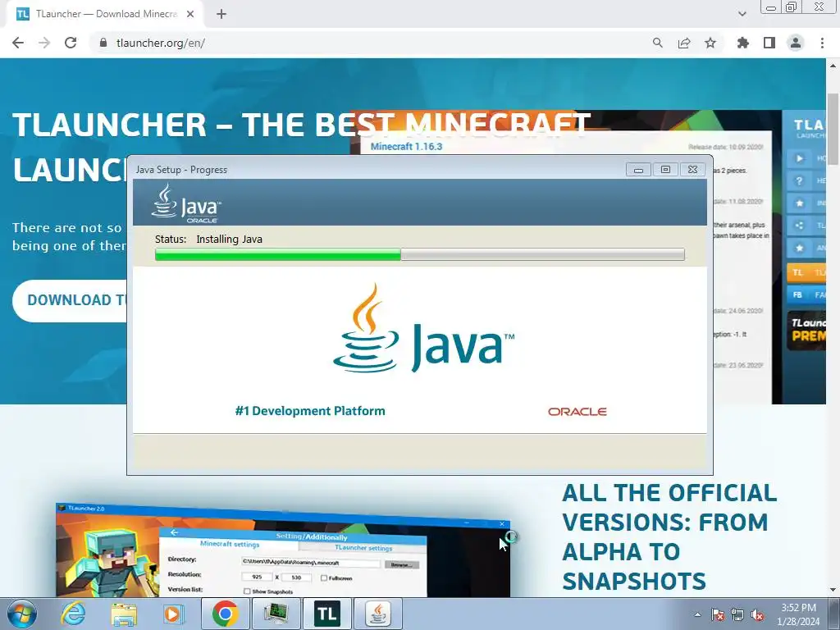840x630 pixels.
Task: Click the '#1 Development Platform' text
Action: pos(309,411)
